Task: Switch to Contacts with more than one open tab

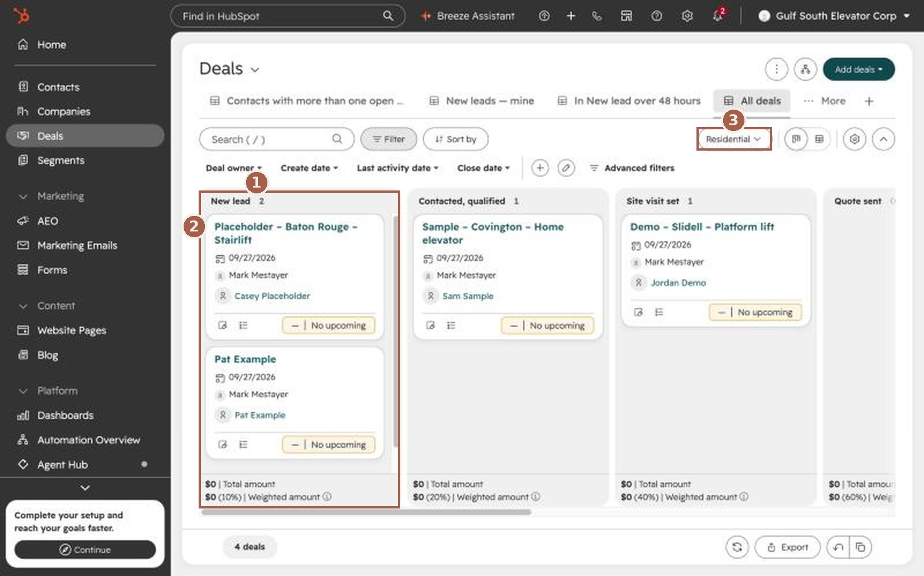Action: (x=307, y=101)
